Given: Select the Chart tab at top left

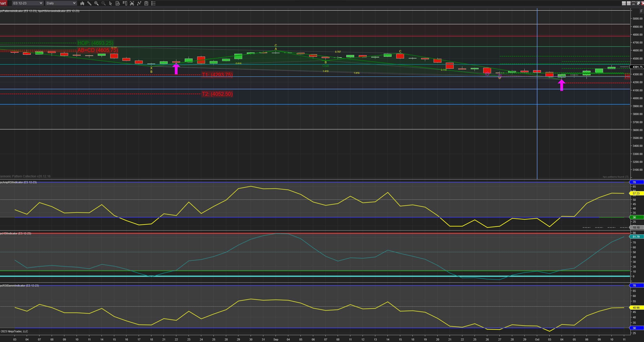Looking at the screenshot, I should tap(3, 3).
